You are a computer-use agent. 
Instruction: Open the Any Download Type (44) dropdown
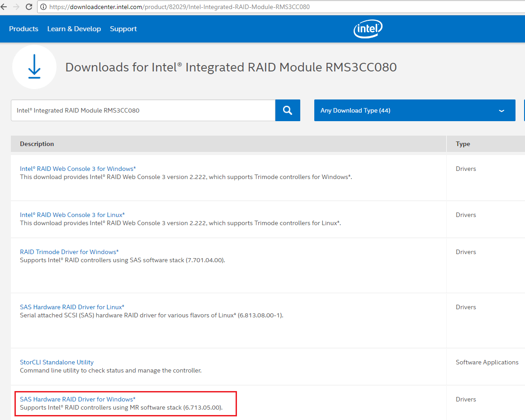point(415,110)
